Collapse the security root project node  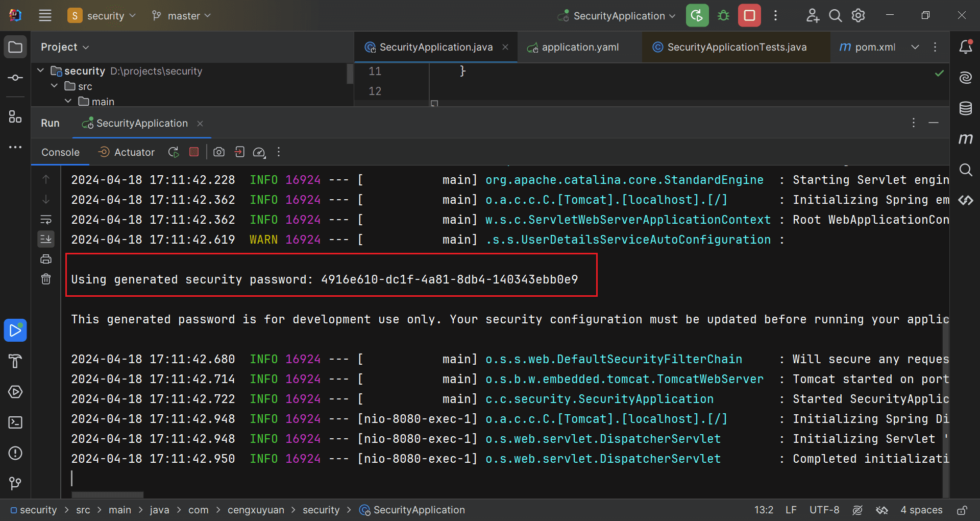[41, 70]
